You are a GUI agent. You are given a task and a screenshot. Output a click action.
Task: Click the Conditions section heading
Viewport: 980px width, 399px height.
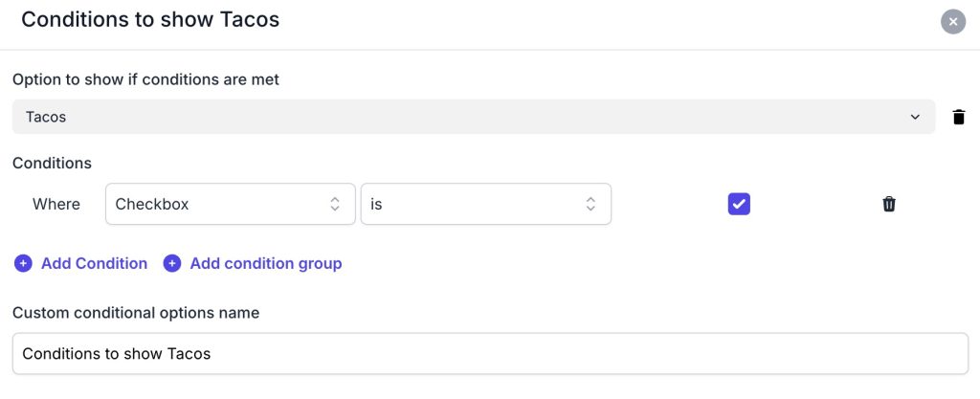pyautogui.click(x=52, y=163)
